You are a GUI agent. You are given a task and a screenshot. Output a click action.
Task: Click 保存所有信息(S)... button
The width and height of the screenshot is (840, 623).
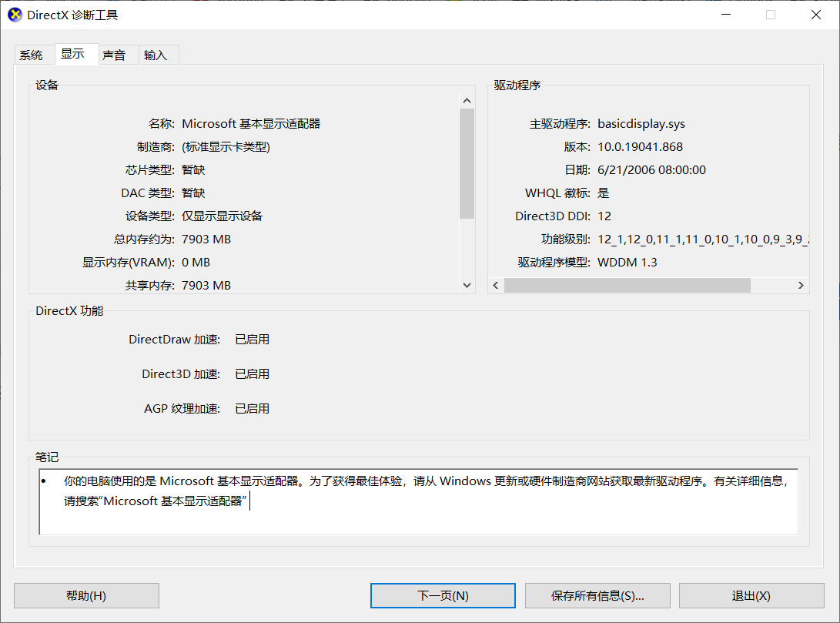(597, 596)
